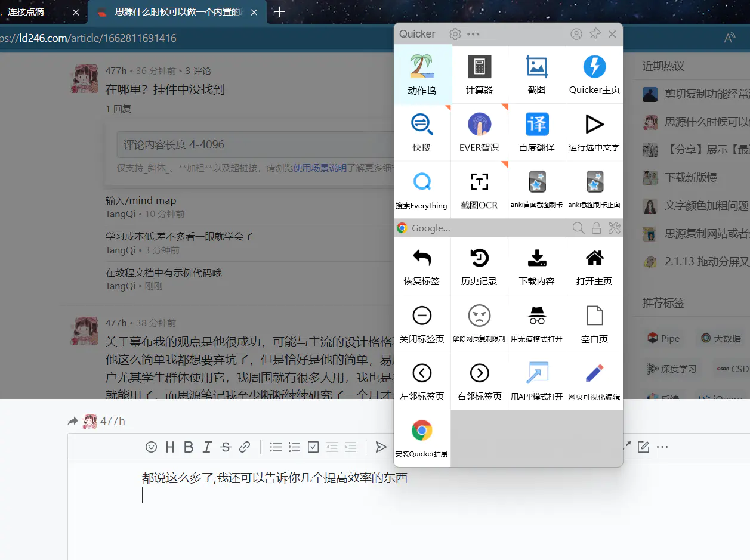Viewport: 750px width, 560px height.
Task: Insert unordered list in editor
Action: click(x=276, y=447)
